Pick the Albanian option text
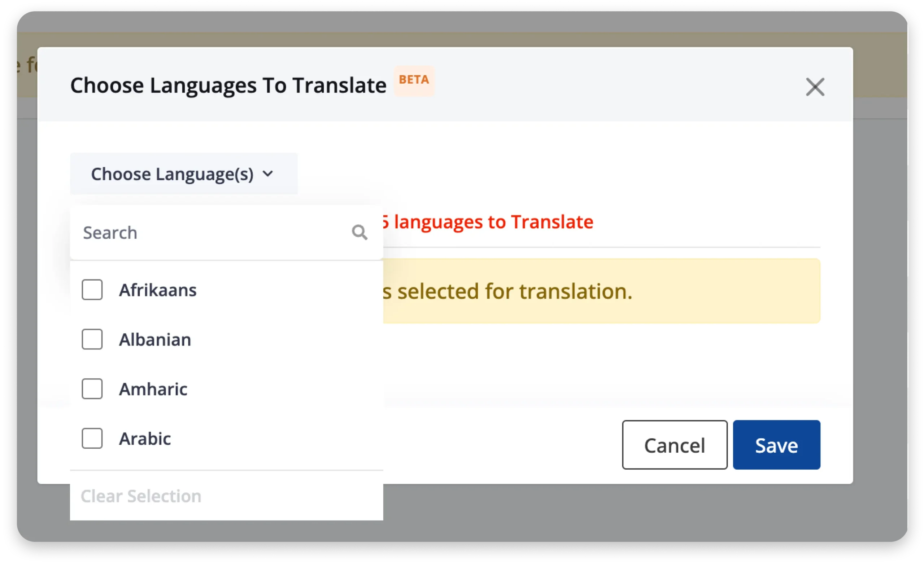The width and height of the screenshot is (924, 563). click(x=155, y=340)
